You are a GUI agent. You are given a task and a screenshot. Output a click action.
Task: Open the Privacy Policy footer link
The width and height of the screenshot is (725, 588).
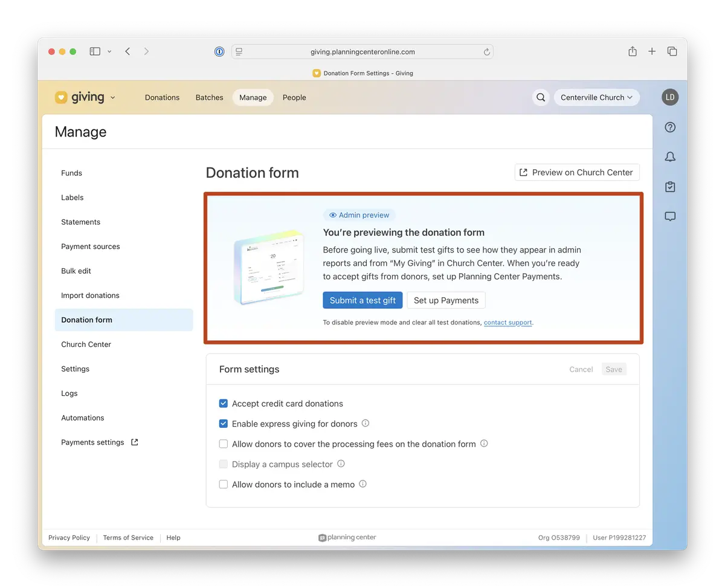click(x=69, y=538)
